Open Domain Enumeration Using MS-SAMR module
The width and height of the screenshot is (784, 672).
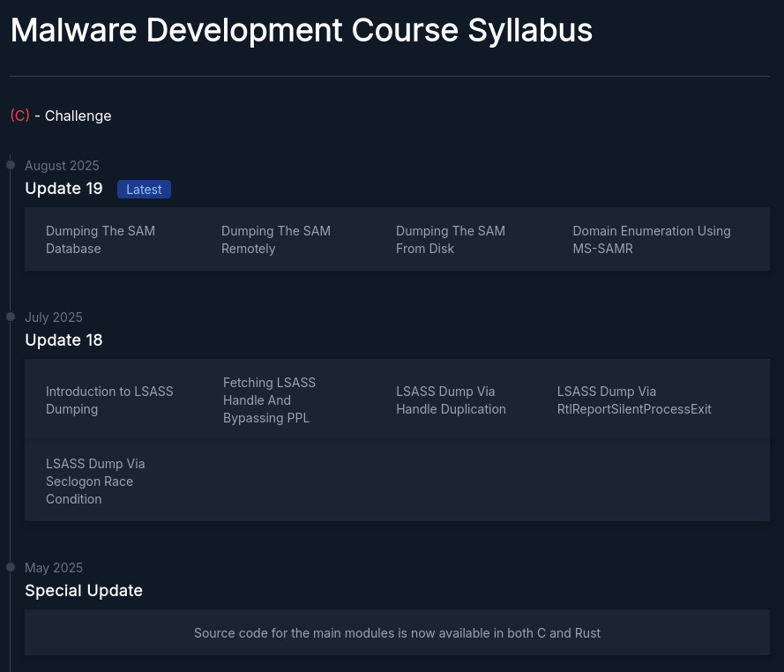pyautogui.click(x=651, y=240)
